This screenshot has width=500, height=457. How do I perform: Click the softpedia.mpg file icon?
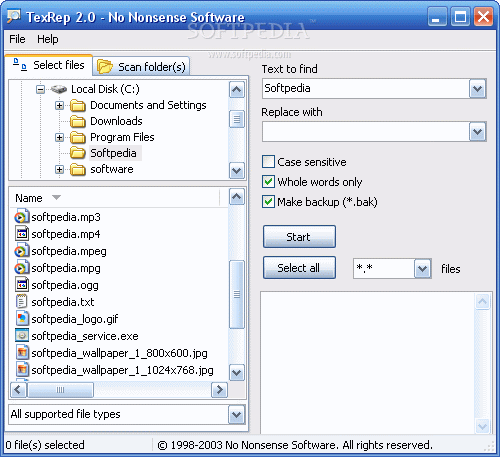tap(21, 268)
